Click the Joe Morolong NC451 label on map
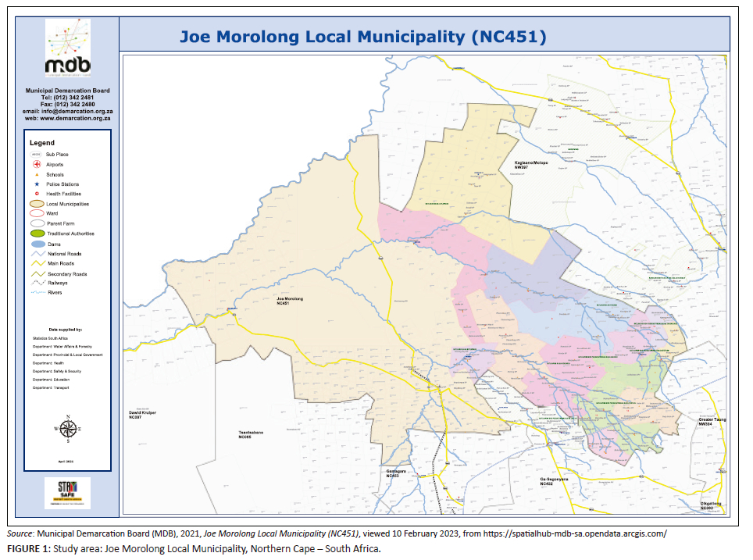 [289, 301]
